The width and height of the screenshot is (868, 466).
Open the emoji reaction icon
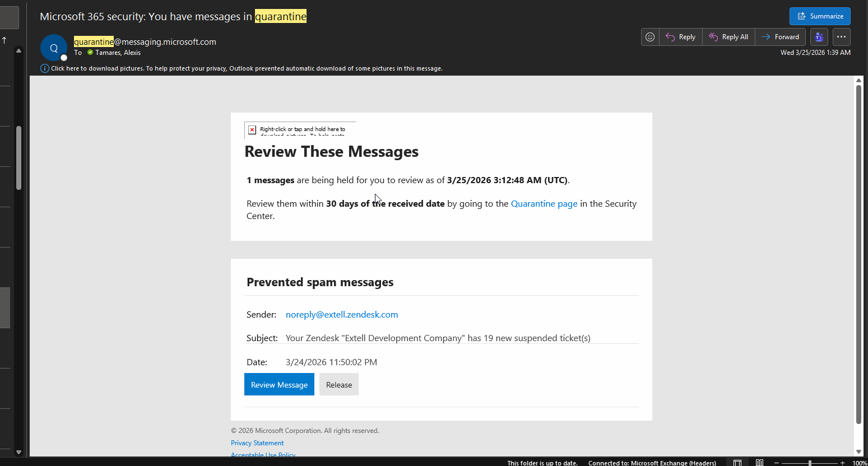[x=650, y=37]
